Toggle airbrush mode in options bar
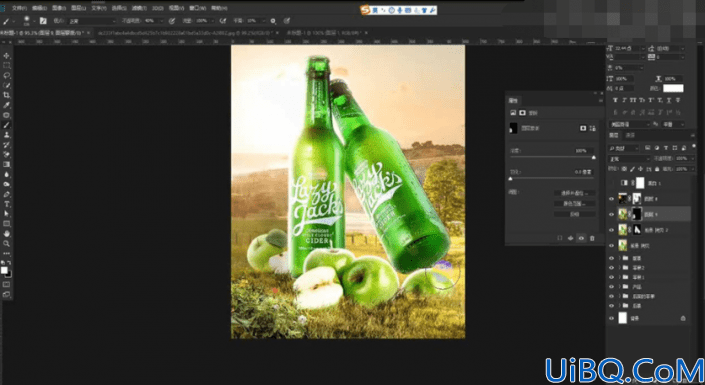705x385 pixels. point(223,21)
